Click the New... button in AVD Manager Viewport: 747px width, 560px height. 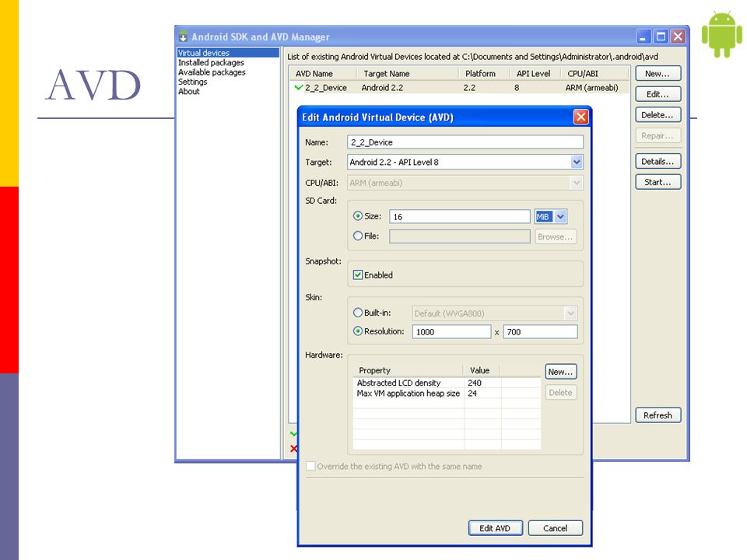pyautogui.click(x=658, y=73)
